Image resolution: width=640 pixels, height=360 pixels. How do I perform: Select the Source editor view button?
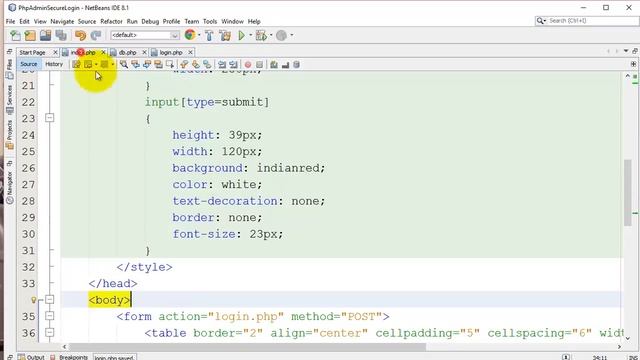[x=29, y=64]
